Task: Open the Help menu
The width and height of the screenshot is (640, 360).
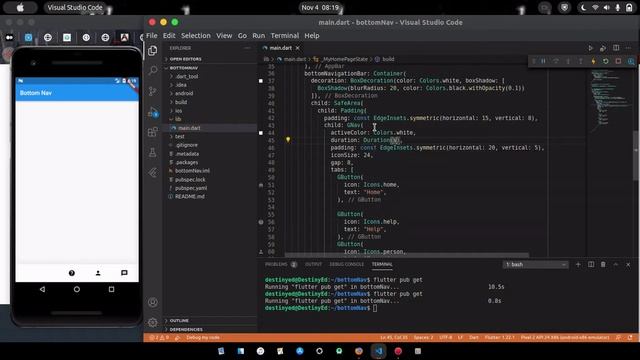Action: point(312,36)
